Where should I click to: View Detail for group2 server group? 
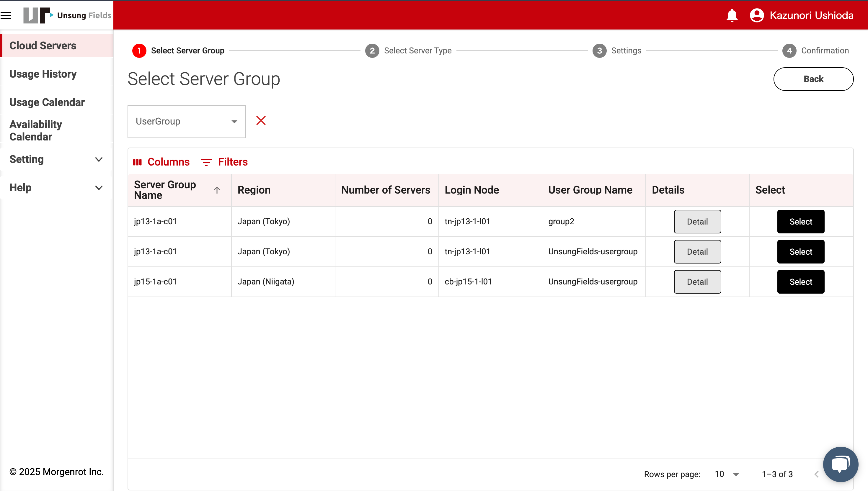[x=697, y=222]
